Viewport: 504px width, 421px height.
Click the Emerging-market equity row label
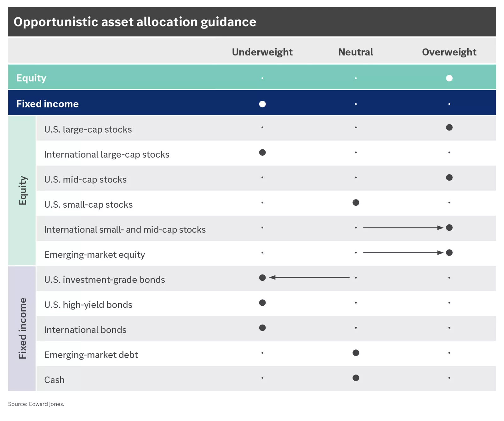[94, 255]
